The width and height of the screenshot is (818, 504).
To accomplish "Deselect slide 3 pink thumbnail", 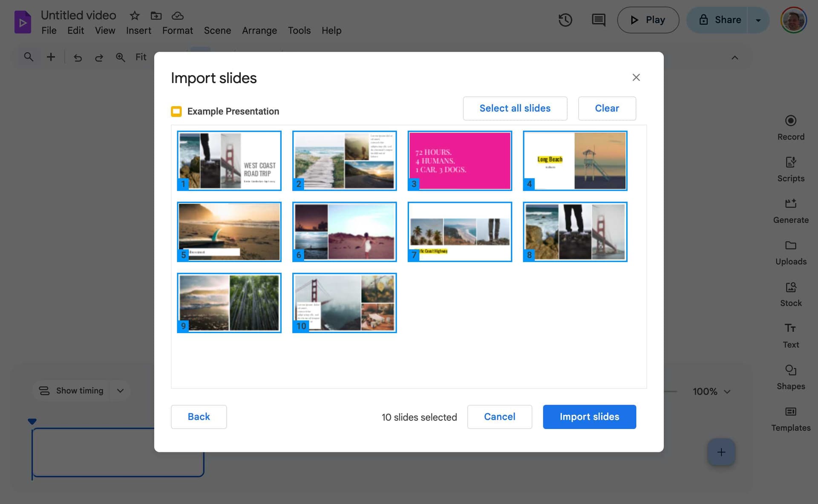I will point(459,161).
